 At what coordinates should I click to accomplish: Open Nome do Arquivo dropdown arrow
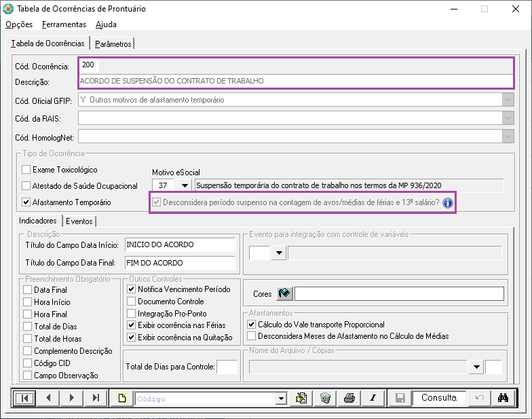pos(476,367)
